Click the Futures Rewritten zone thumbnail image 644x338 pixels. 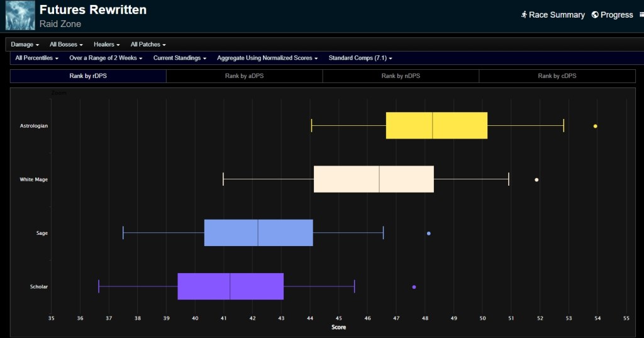click(20, 16)
